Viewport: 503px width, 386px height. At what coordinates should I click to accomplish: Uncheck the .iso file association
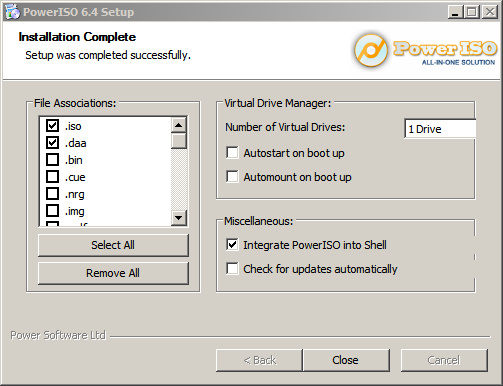(52, 126)
